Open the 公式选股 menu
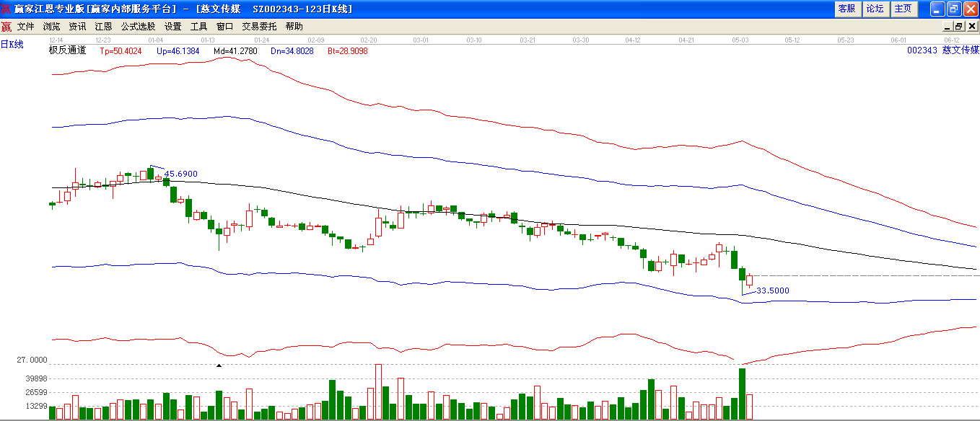This screenshot has height=421, width=980. coord(138,27)
